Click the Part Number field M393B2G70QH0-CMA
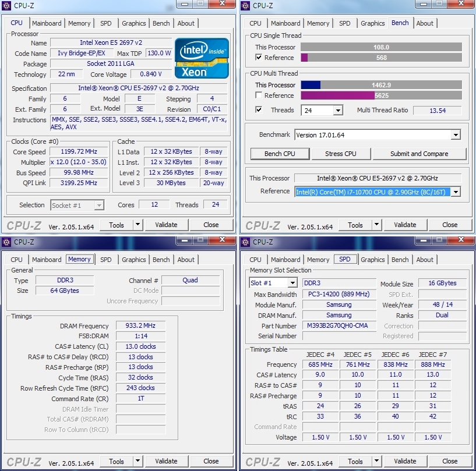This screenshot has width=476, height=471. 339,325
